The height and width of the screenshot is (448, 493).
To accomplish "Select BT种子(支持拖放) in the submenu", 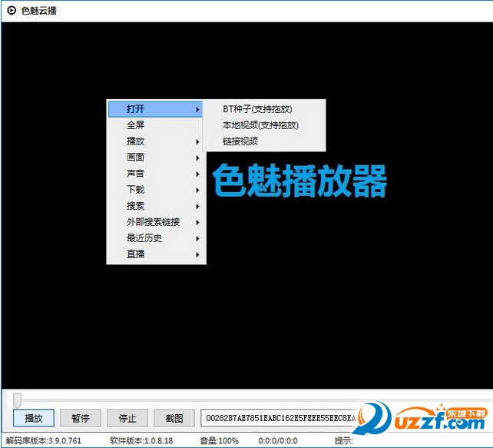I will point(264,109).
